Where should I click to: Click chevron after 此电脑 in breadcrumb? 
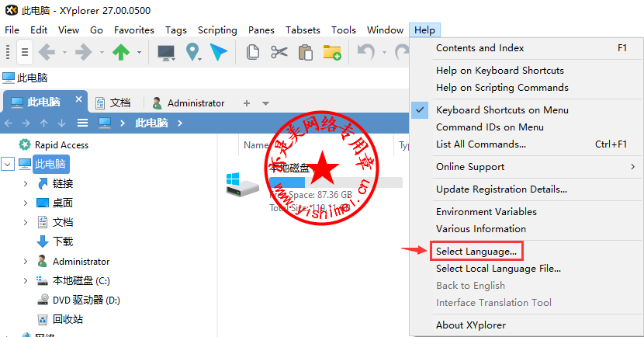click(x=179, y=123)
